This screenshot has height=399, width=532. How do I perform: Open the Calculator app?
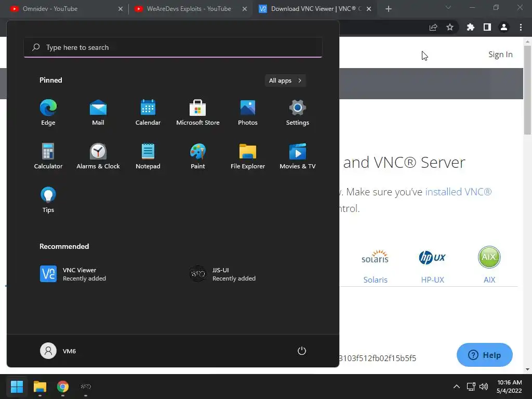[48, 156]
